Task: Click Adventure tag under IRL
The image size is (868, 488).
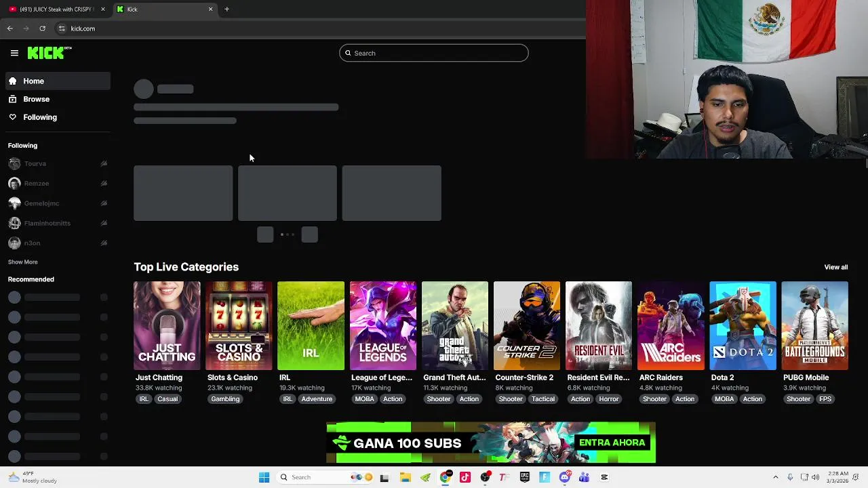Action: [x=317, y=399]
